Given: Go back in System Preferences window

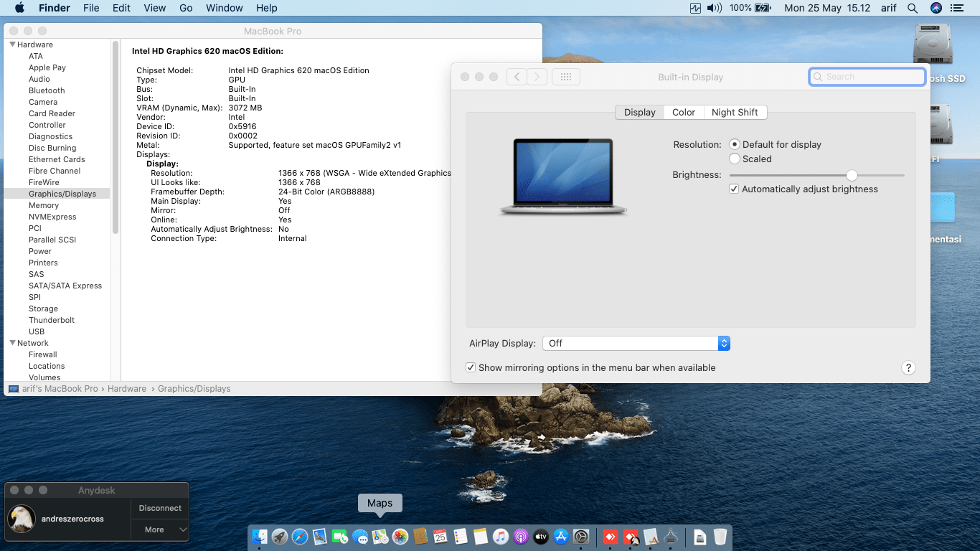Looking at the screenshot, I should (x=517, y=77).
